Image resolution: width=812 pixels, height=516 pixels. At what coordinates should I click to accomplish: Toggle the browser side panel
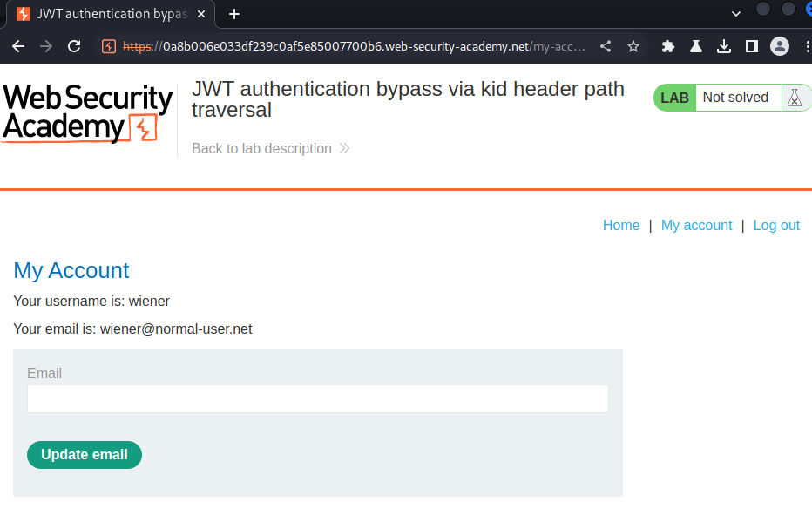[751, 46]
